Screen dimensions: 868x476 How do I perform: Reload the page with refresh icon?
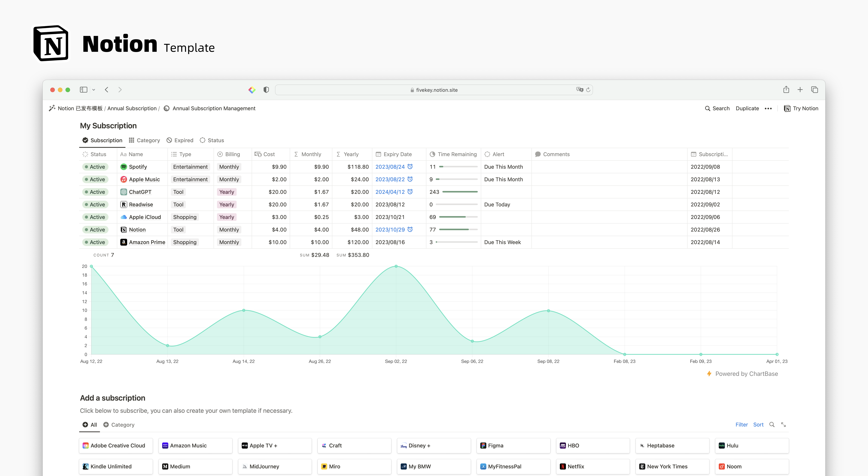[588, 90]
